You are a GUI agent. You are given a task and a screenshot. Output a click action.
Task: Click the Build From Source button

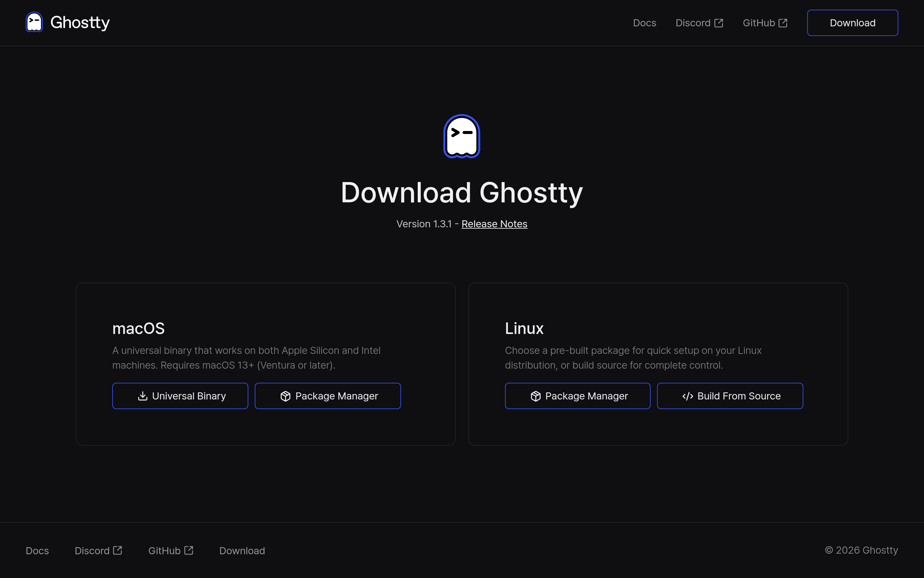[730, 396]
